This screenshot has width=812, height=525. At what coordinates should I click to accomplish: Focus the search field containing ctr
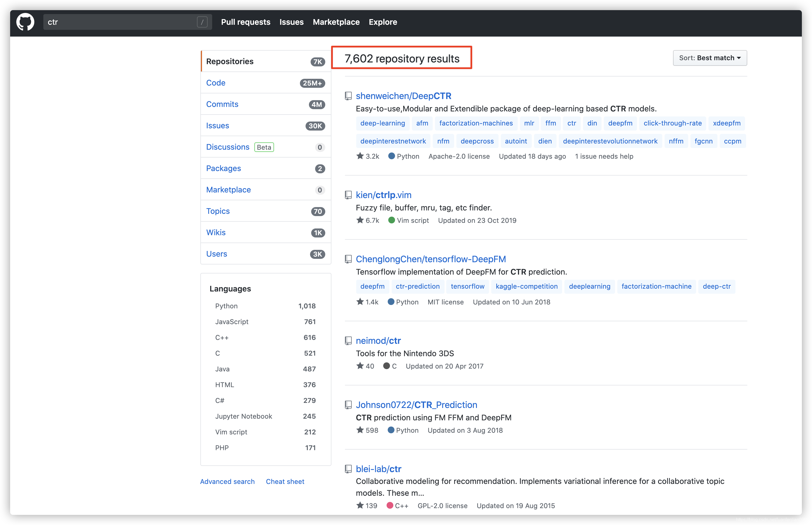(x=127, y=22)
